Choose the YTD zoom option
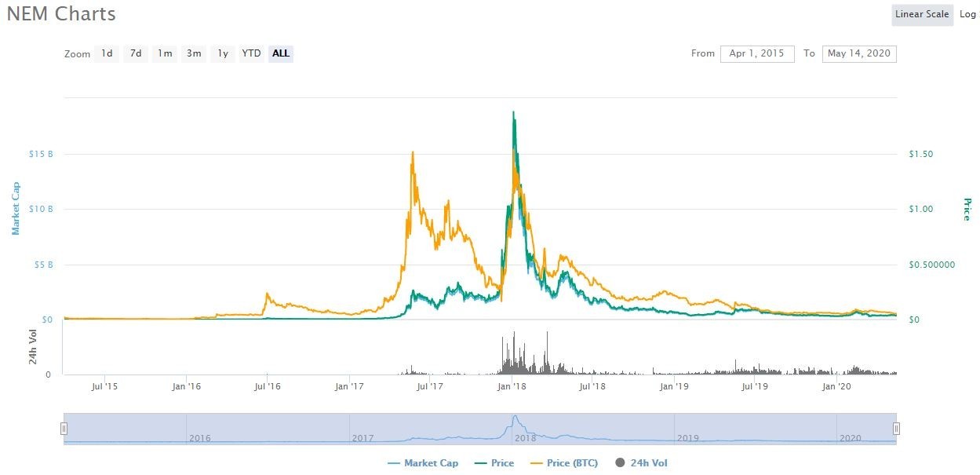 (251, 53)
